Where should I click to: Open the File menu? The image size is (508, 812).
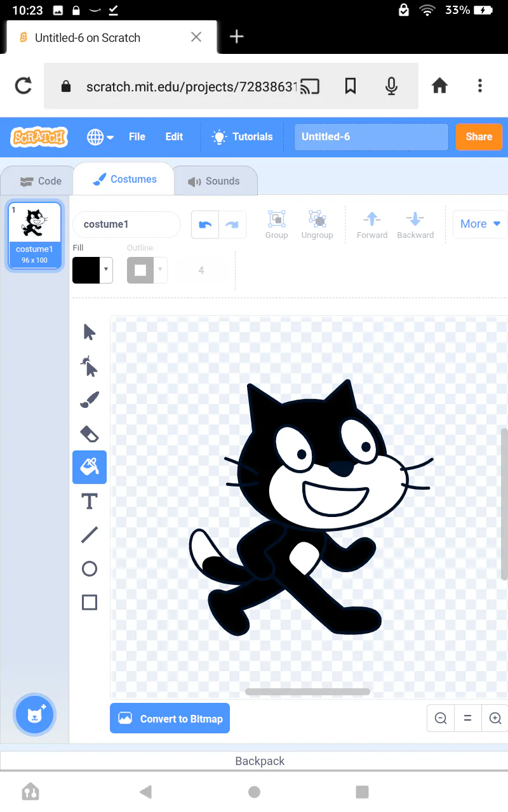tap(137, 136)
